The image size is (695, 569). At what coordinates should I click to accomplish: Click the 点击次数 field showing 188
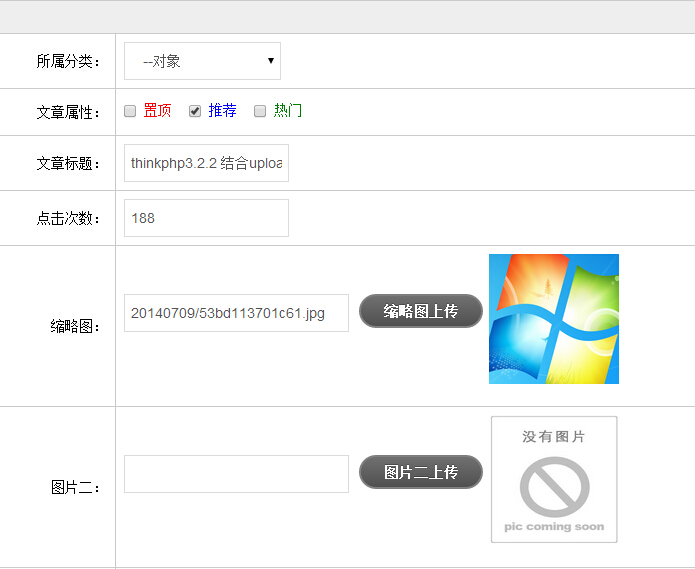click(206, 218)
